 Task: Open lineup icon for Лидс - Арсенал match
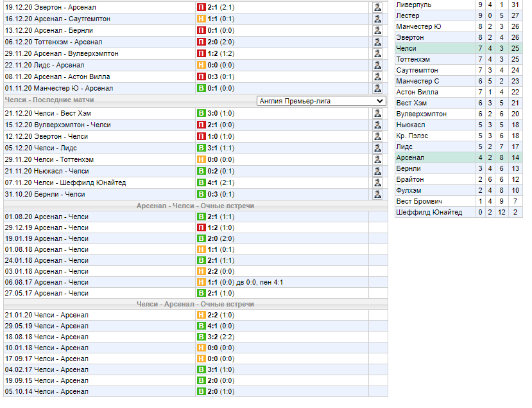point(377,65)
